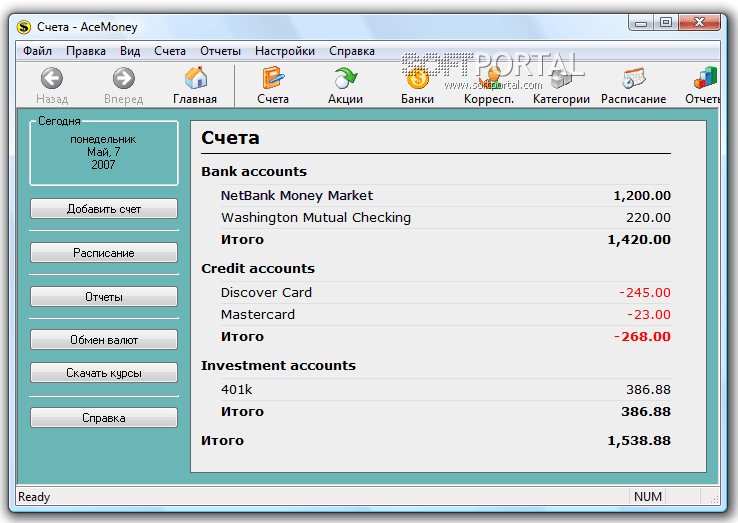Open the Правка menu
The width and height of the screenshot is (738, 523).
[86, 51]
